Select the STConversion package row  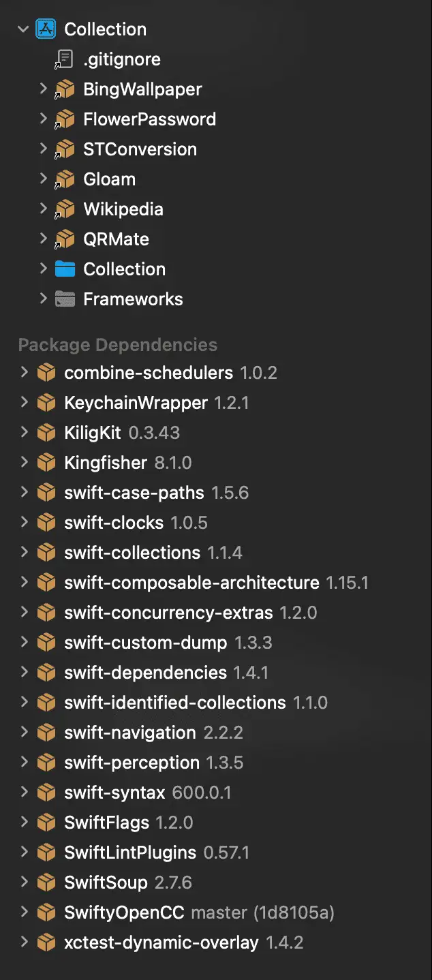click(x=140, y=149)
